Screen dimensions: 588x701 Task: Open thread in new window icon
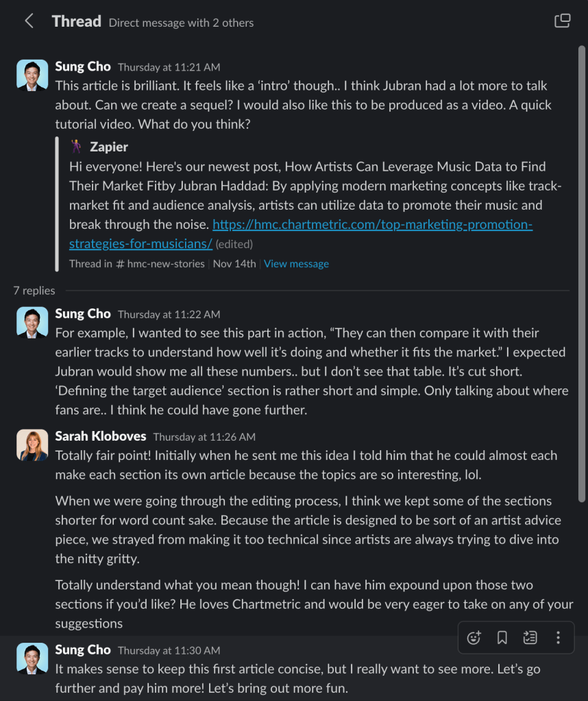(562, 21)
